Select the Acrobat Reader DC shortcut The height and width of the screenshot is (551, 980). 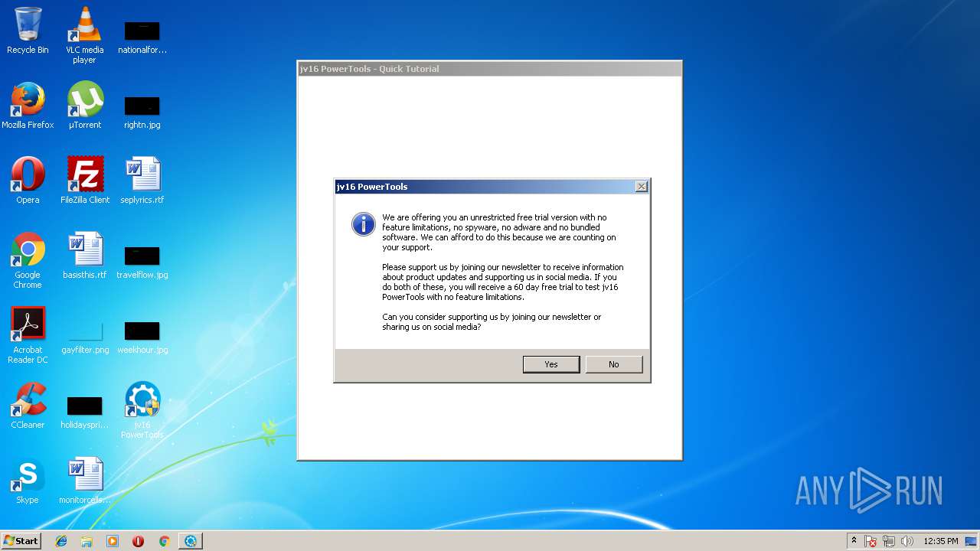tap(28, 335)
